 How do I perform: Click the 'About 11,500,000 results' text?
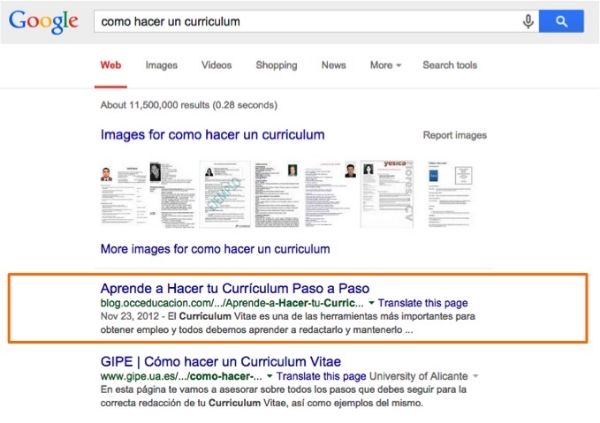pos(189,105)
